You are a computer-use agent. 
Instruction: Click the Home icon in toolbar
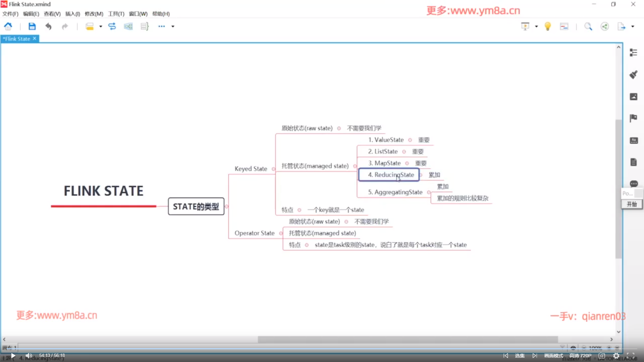8,26
